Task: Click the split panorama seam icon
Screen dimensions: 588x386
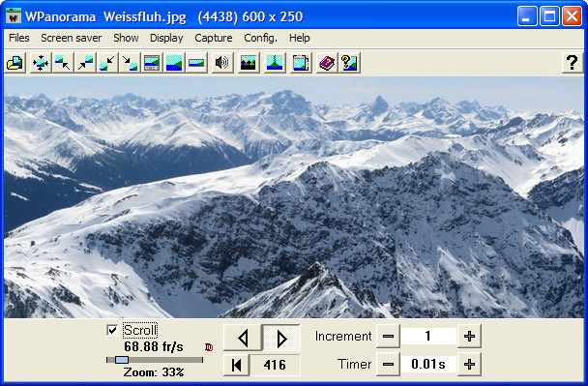Action: [x=275, y=63]
